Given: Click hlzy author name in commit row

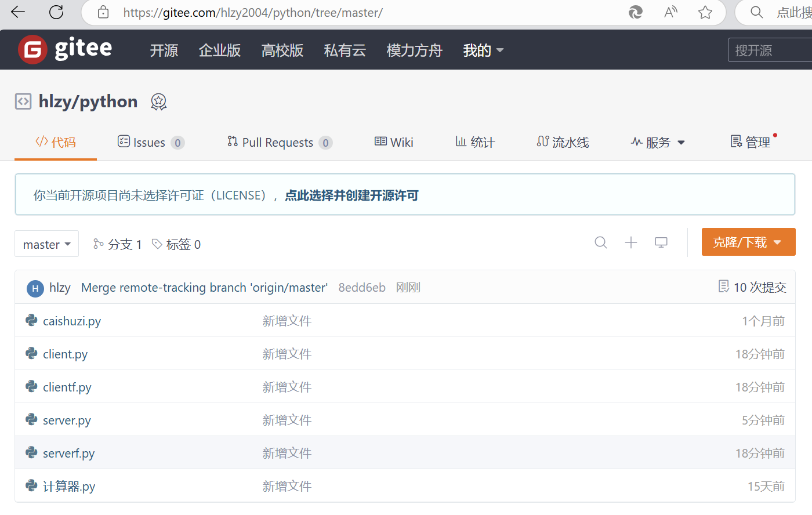Looking at the screenshot, I should [x=60, y=288].
